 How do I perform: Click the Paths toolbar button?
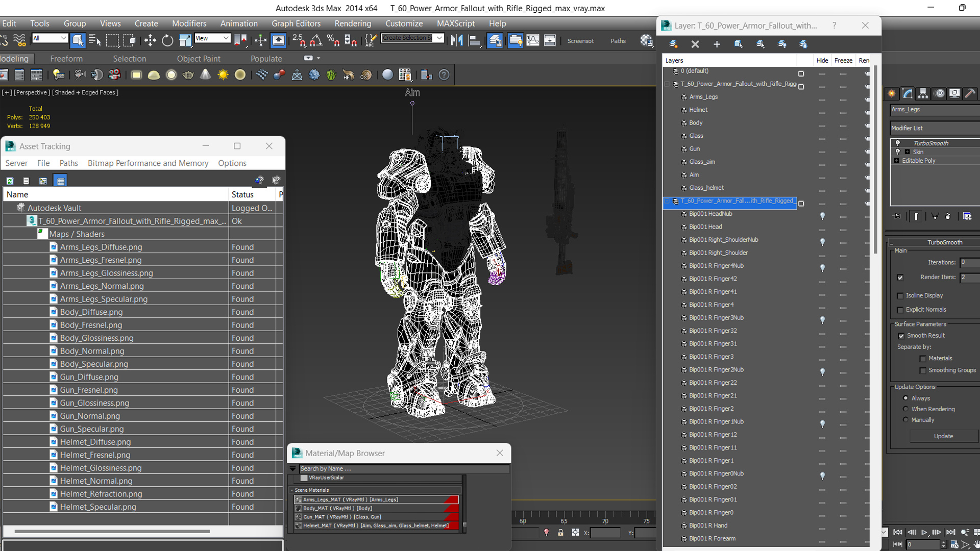click(618, 41)
